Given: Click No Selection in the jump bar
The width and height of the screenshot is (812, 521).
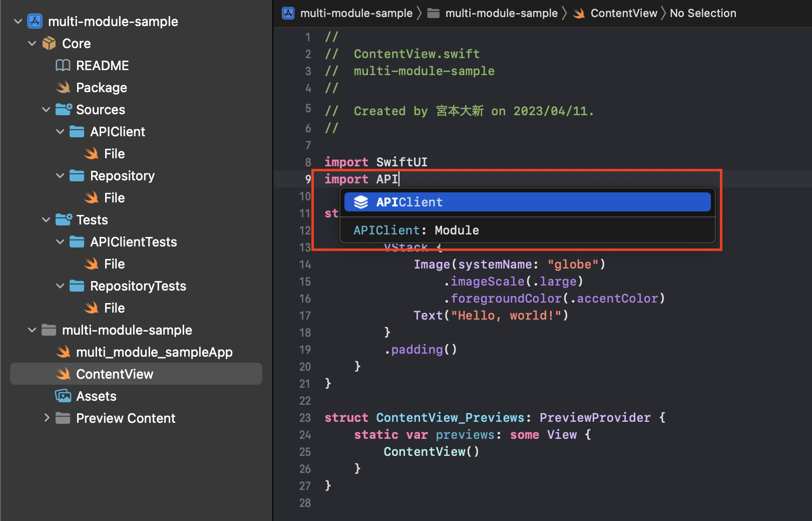Looking at the screenshot, I should [703, 13].
